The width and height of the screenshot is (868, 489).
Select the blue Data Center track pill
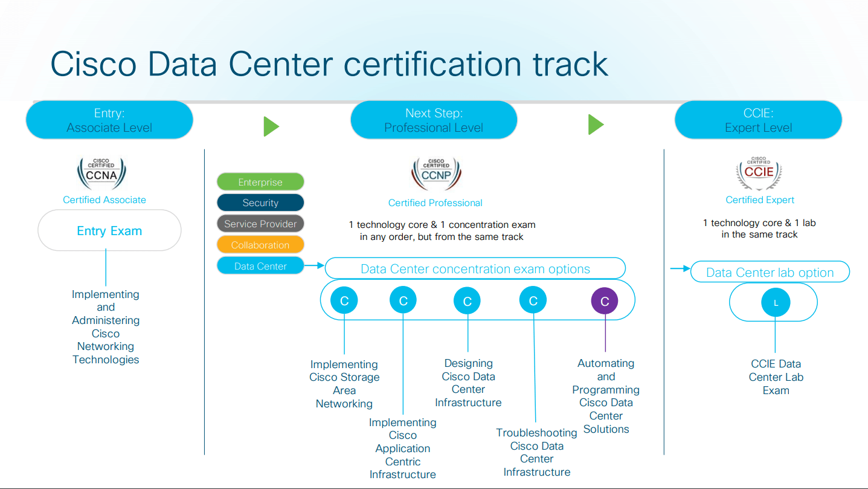pyautogui.click(x=260, y=265)
